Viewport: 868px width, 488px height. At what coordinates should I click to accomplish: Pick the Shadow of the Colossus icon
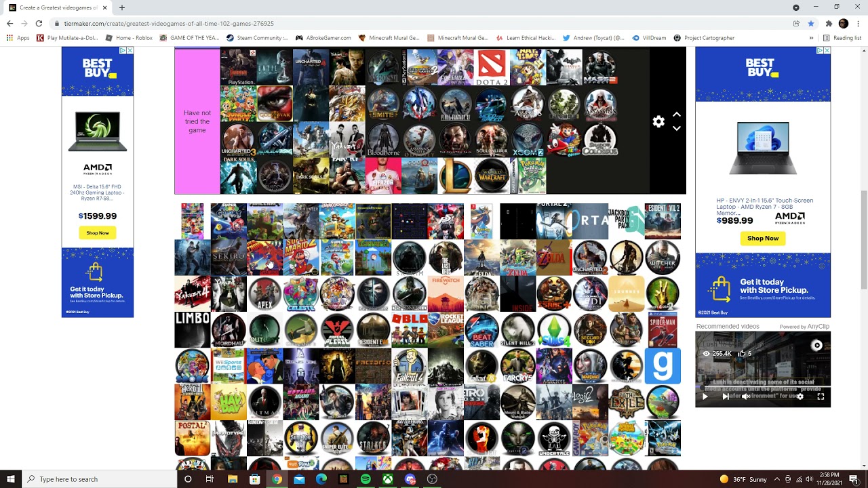(600, 140)
